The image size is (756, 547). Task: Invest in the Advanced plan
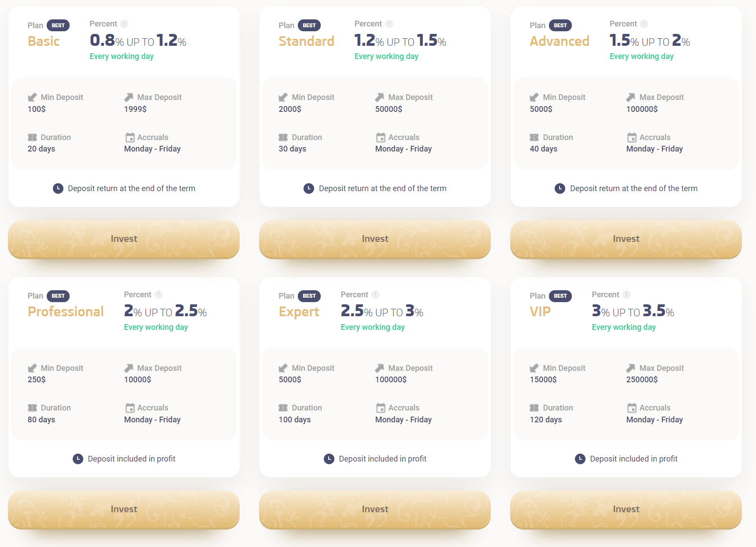click(x=626, y=239)
